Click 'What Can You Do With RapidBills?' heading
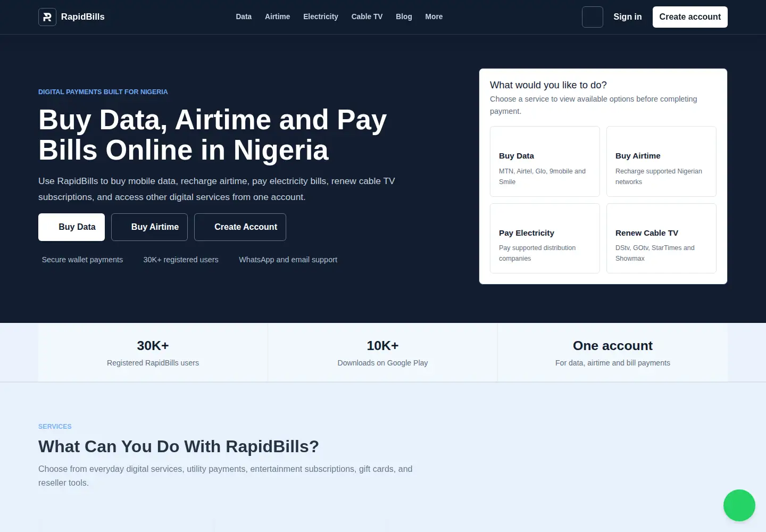Screen dimensions: 766x532 (x=179, y=446)
